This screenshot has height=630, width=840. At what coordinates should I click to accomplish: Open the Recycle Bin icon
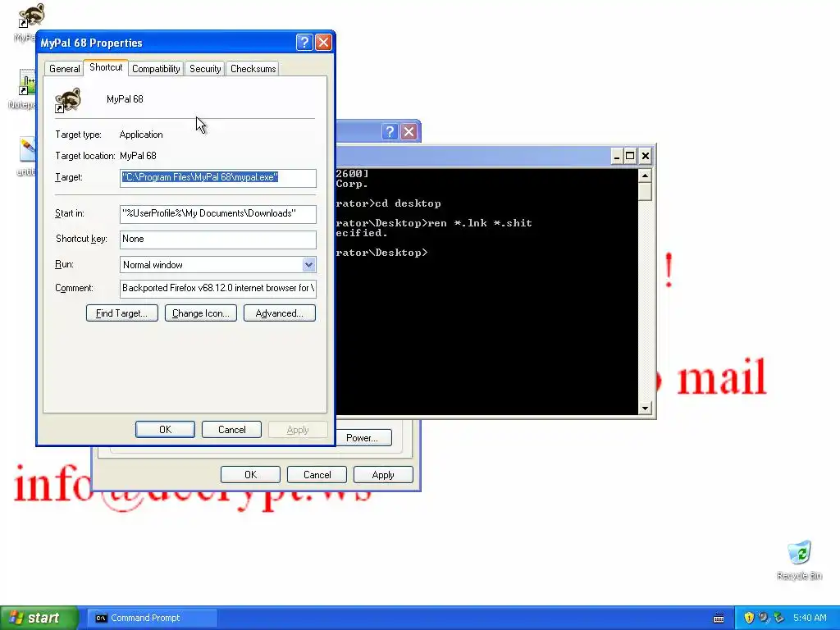pyautogui.click(x=799, y=553)
